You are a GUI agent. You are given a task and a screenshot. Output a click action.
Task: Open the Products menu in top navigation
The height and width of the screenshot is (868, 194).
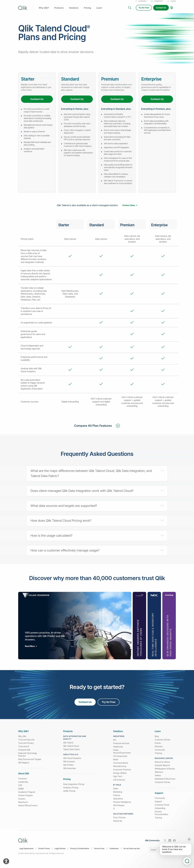[59, 8]
